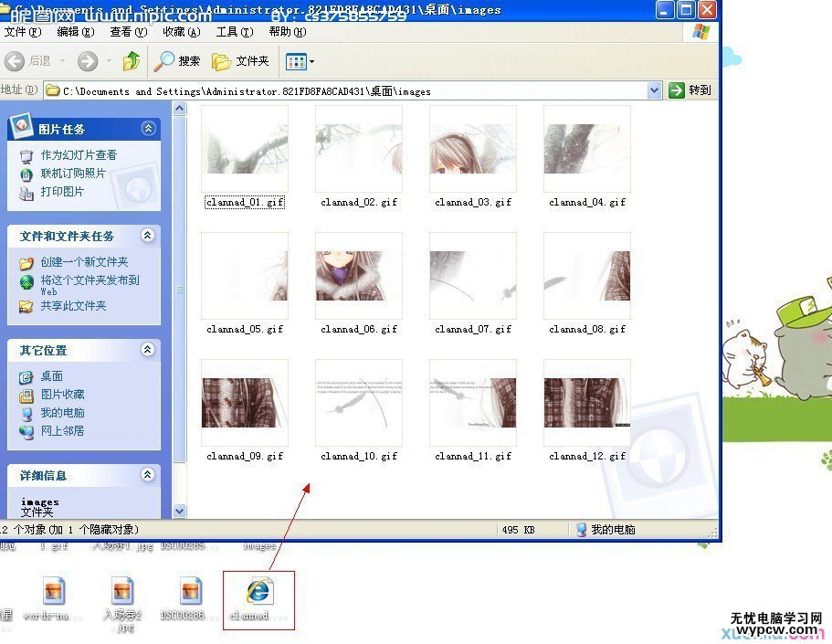The image size is (832, 644).
Task: Click the order prints globe icon
Action: pos(26,174)
